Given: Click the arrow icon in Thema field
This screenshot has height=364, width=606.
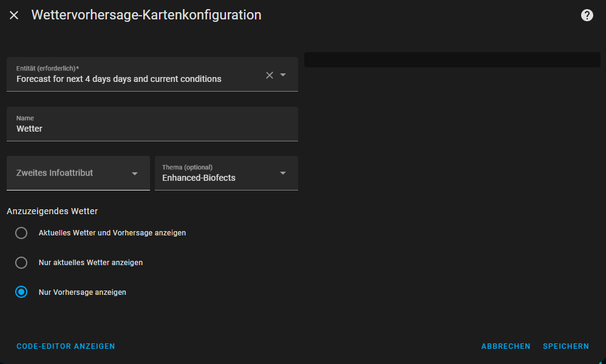Looking at the screenshot, I should (283, 173).
